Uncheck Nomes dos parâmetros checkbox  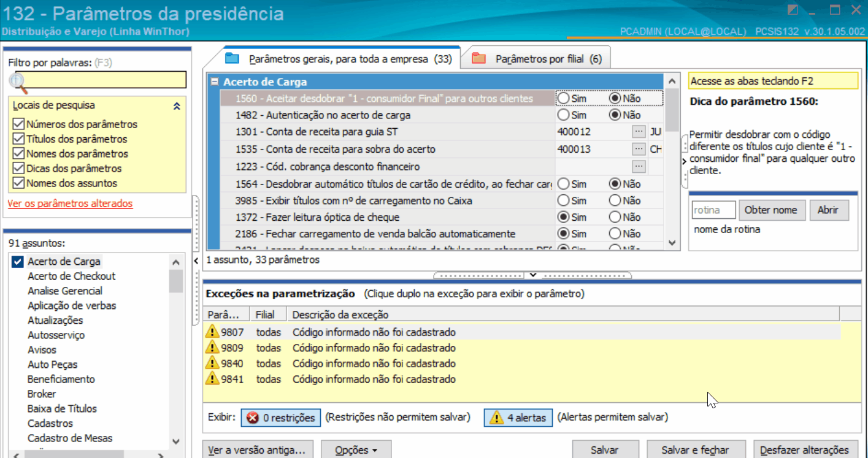tap(18, 154)
